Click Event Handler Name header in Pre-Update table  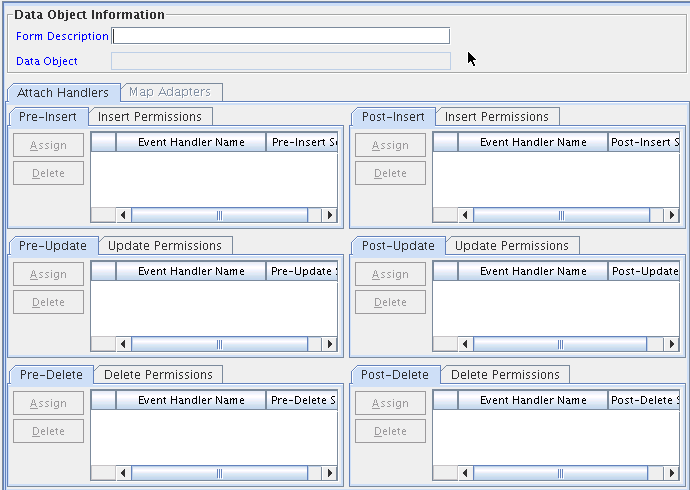point(191,271)
